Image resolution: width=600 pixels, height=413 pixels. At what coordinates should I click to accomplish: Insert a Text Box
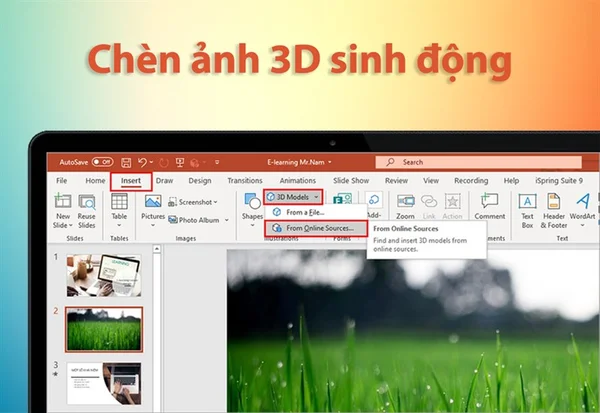[527, 211]
